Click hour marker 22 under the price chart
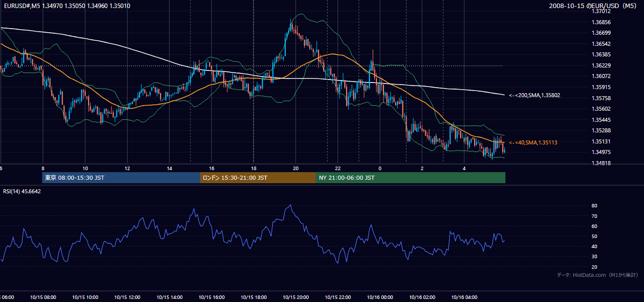The width and height of the screenshot is (644, 302). (x=338, y=169)
